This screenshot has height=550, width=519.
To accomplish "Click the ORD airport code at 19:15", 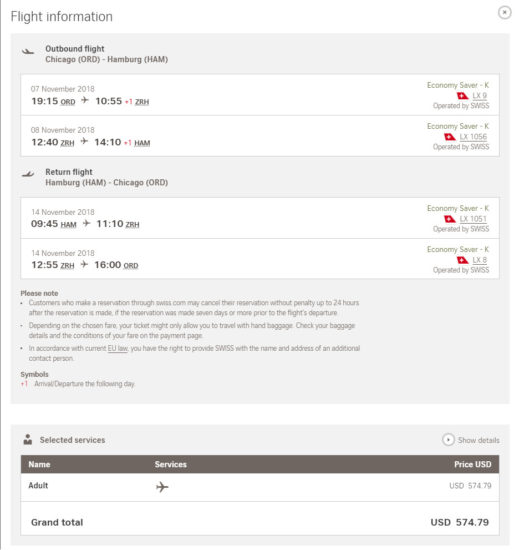I will [x=68, y=102].
